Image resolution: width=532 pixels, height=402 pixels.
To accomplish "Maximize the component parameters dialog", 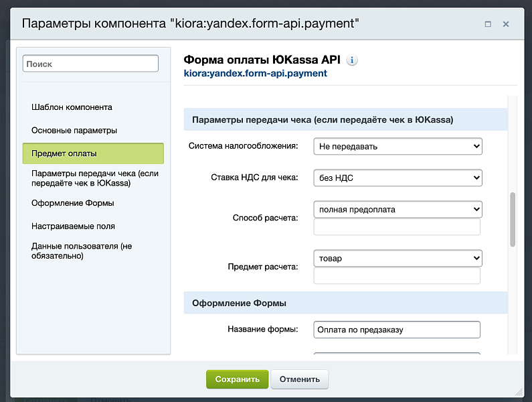I will pos(488,24).
